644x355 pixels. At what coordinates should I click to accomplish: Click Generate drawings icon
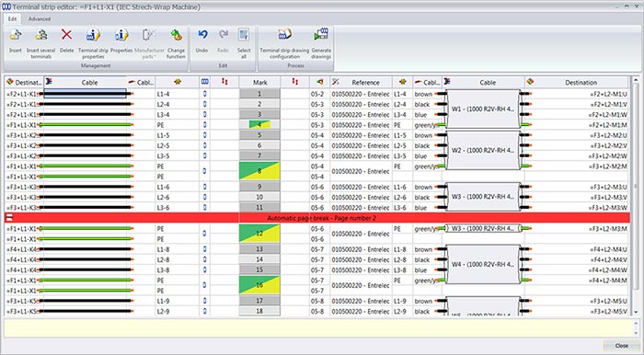click(321, 35)
